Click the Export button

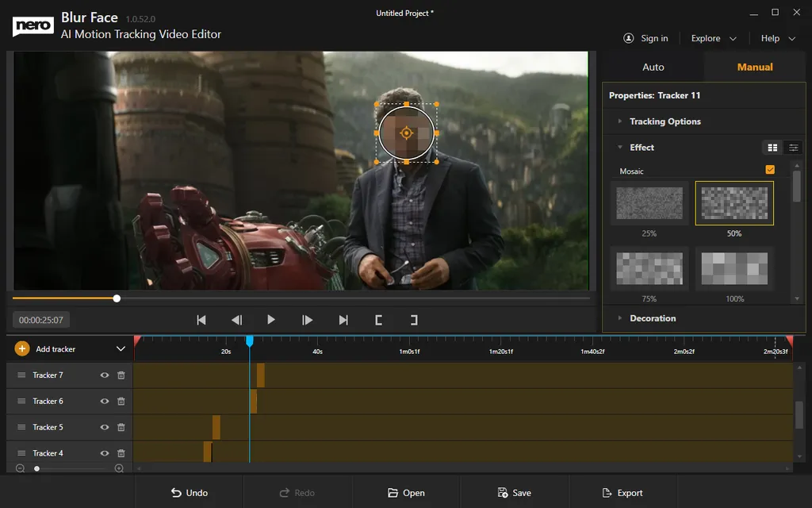623,492
